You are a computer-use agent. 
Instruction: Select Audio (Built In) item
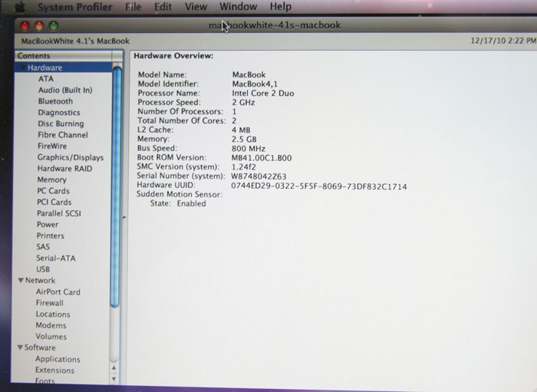click(x=65, y=90)
